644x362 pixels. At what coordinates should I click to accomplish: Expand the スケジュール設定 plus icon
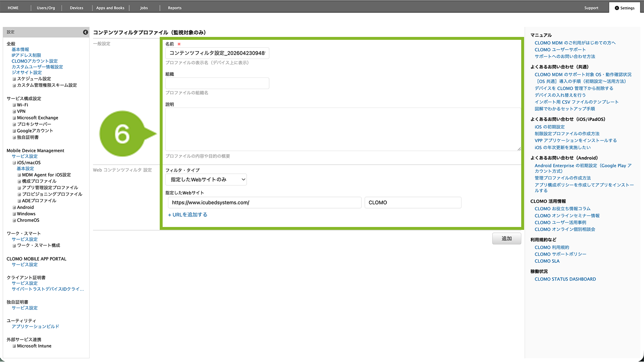coord(14,79)
